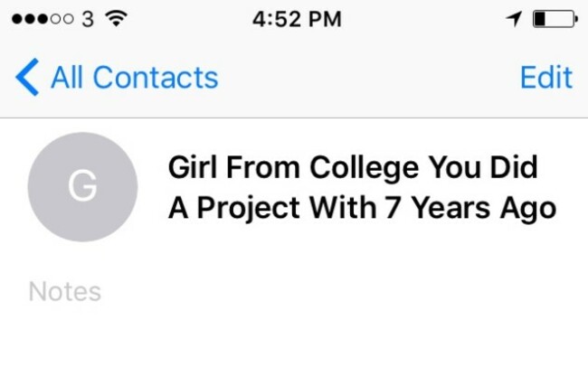Tap the word "Project" in contact name

click(x=248, y=208)
